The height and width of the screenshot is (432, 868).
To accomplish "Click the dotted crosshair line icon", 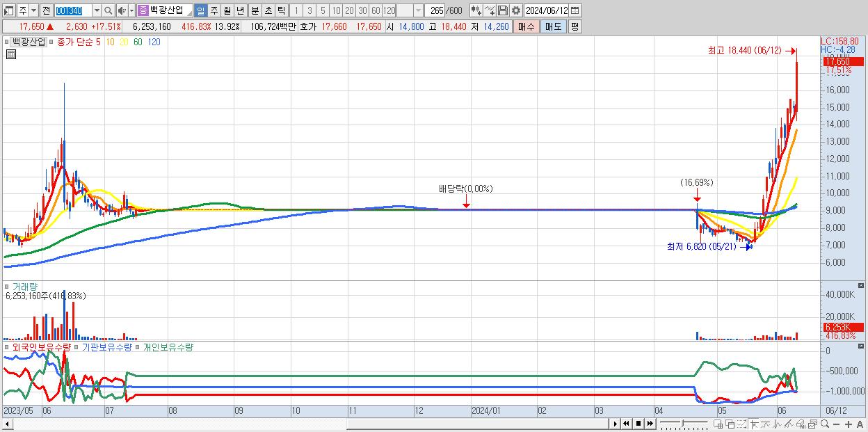I will click(x=741, y=424).
